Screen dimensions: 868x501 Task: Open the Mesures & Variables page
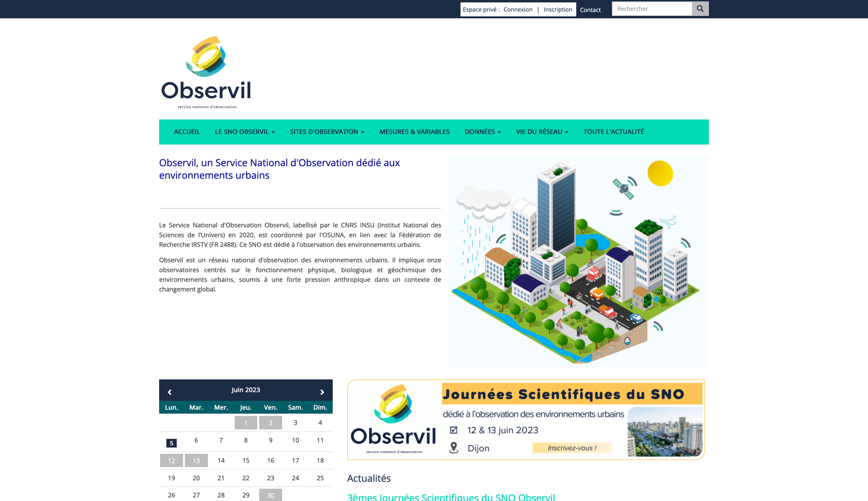pyautogui.click(x=415, y=132)
